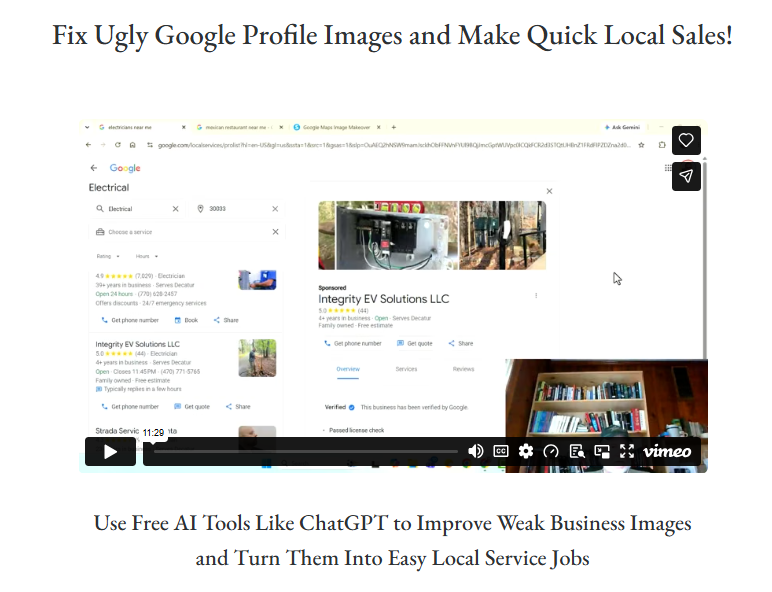The image size is (772, 592).
Task: Open more options menu for Integrity EV Solutions
Action: coord(536,296)
